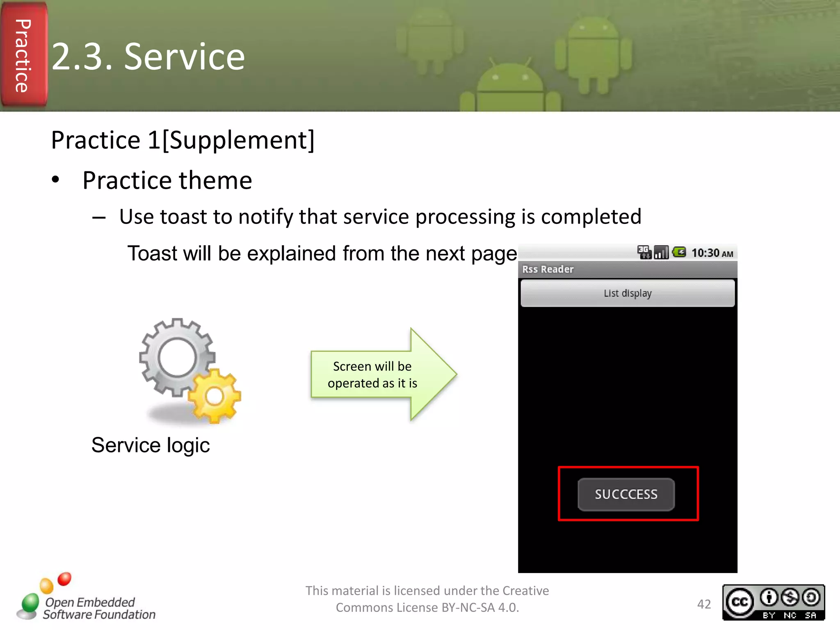The height and width of the screenshot is (630, 840).
Task: Click the List display button
Action: click(x=627, y=293)
